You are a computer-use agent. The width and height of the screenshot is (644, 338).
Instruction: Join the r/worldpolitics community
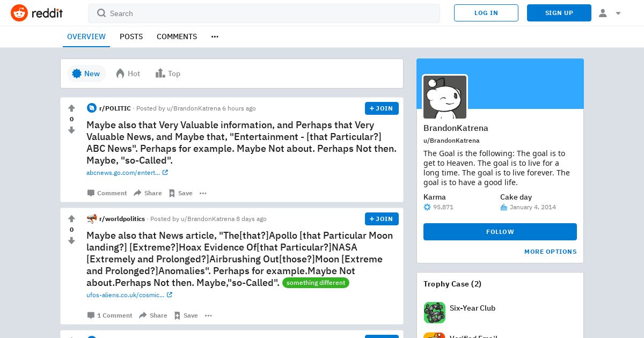pos(382,219)
